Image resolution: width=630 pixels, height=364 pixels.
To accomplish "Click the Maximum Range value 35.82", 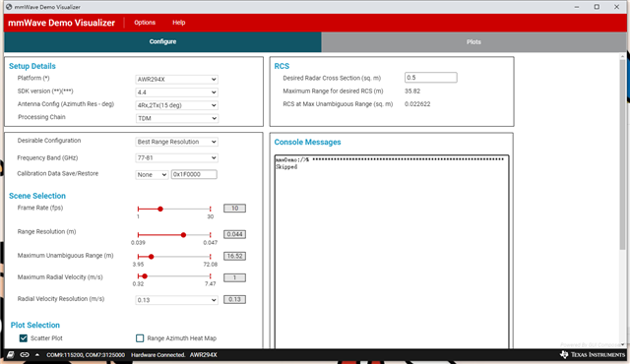I will [x=412, y=91].
